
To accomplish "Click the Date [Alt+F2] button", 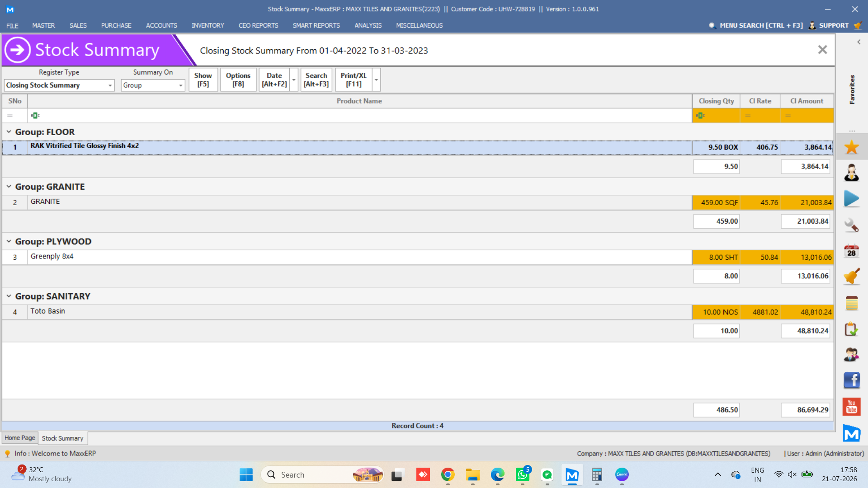I will coord(274,80).
